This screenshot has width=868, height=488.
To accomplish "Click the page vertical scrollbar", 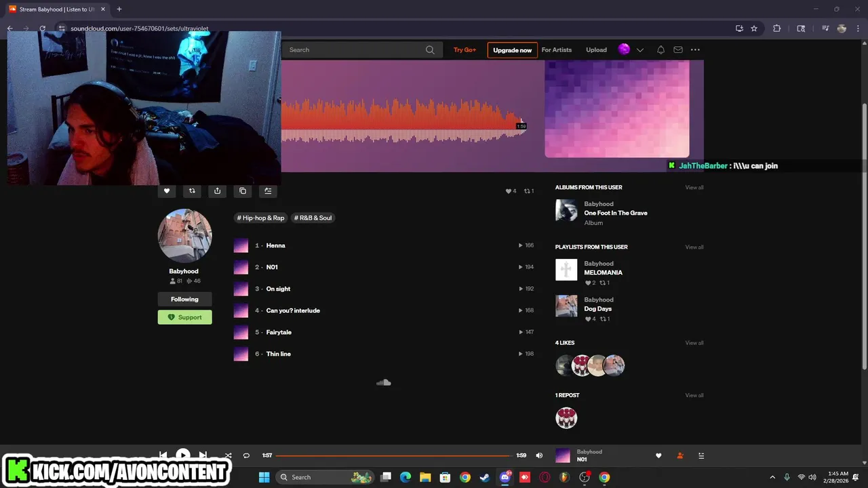I will [864, 237].
